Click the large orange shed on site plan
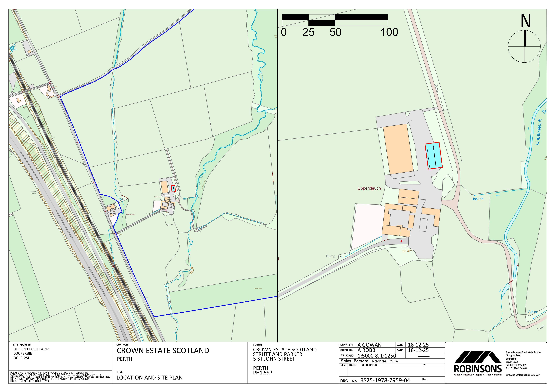555x392 pixels. pyautogui.click(x=398, y=149)
